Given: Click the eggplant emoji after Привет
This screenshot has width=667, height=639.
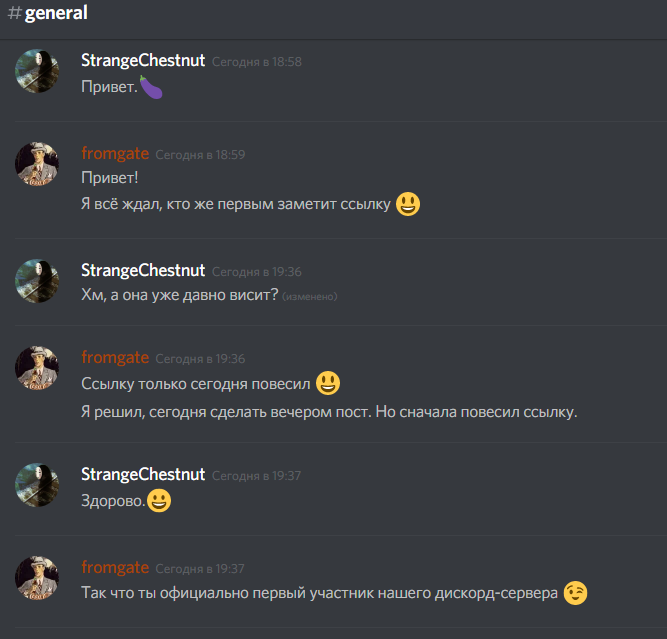Looking at the screenshot, I should [x=151, y=87].
